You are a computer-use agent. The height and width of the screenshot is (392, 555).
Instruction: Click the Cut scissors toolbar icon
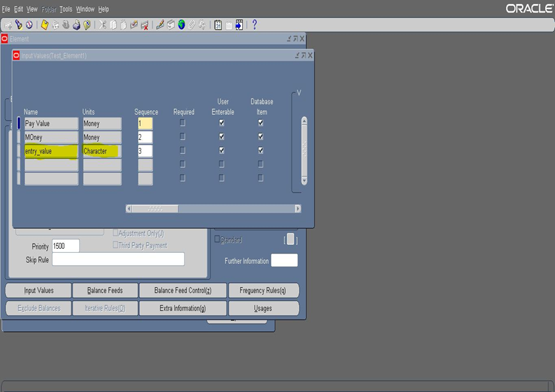[x=102, y=25]
